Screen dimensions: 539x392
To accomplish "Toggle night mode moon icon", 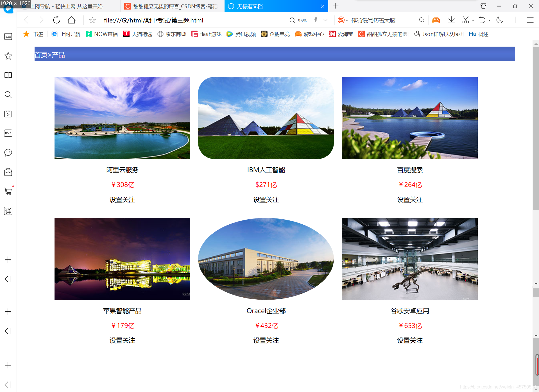I will [x=500, y=20].
